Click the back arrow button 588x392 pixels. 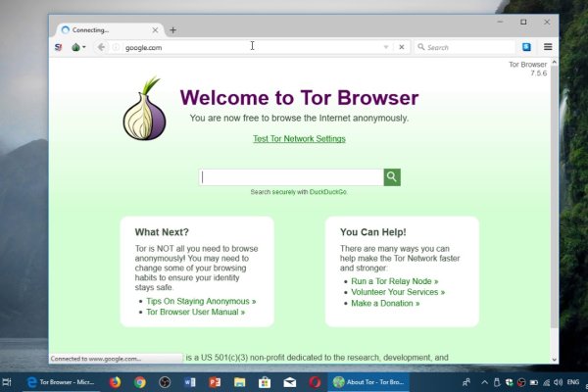pos(102,47)
